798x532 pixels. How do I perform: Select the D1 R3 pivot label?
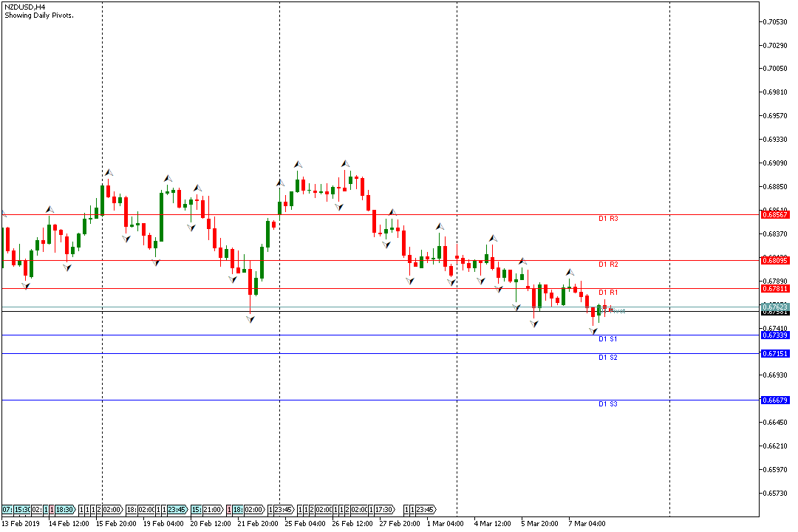(x=607, y=219)
